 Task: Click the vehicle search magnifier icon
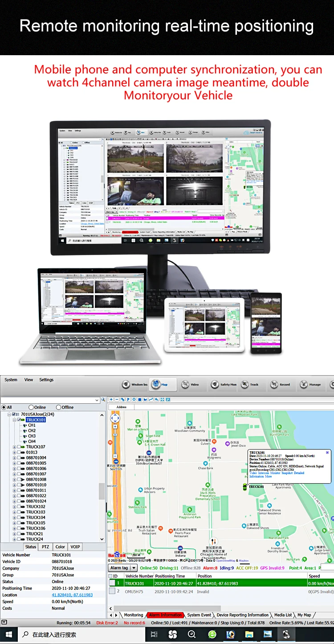tap(103, 400)
